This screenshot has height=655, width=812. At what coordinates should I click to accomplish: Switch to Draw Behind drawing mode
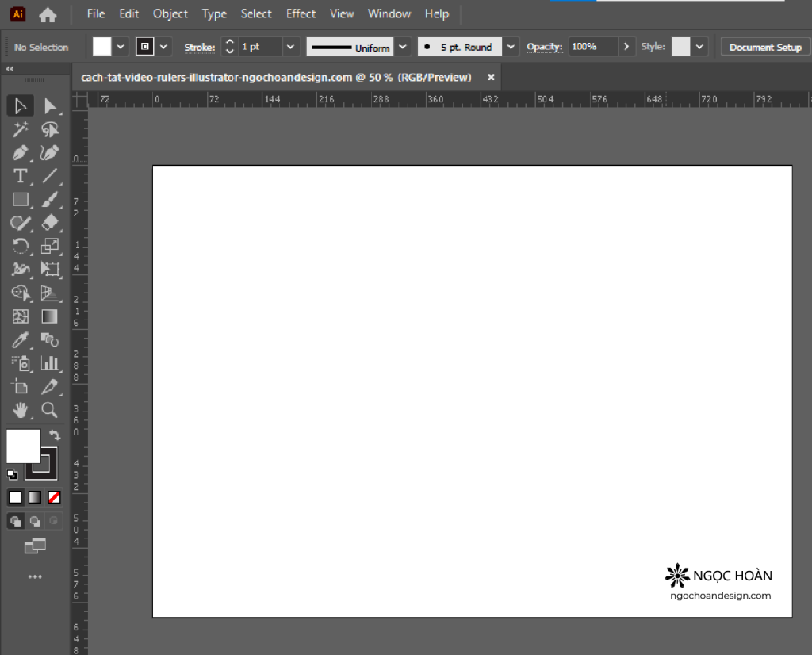click(x=35, y=521)
